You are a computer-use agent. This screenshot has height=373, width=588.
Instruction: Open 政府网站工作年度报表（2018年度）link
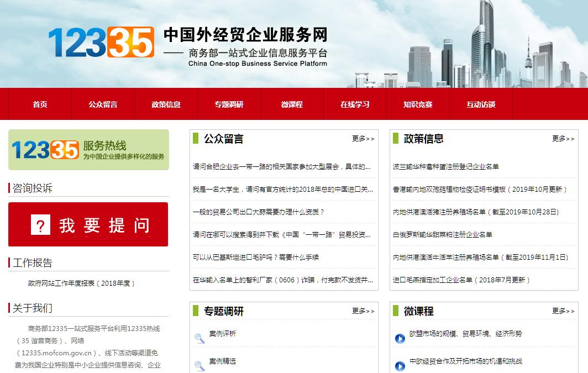[82, 283]
